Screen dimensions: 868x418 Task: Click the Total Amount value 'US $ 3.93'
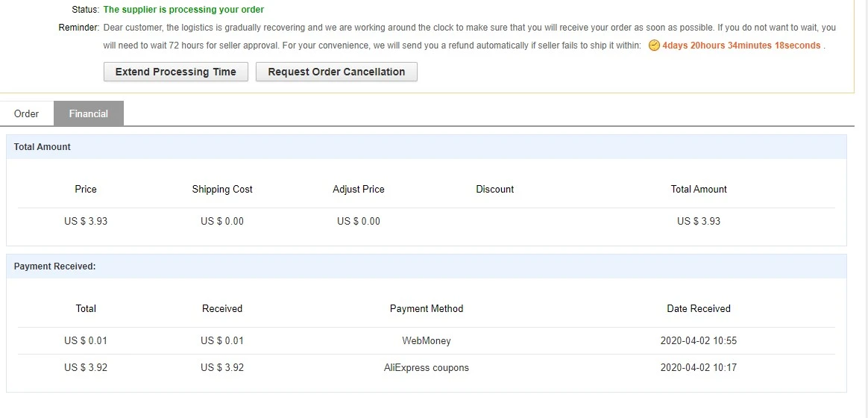tap(699, 221)
